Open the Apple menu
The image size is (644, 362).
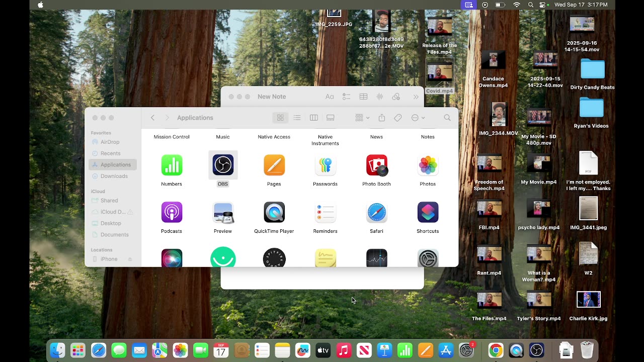tap(40, 5)
